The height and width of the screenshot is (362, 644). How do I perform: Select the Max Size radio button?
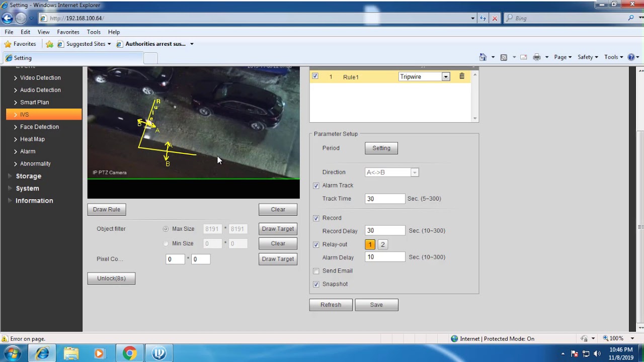166,229
